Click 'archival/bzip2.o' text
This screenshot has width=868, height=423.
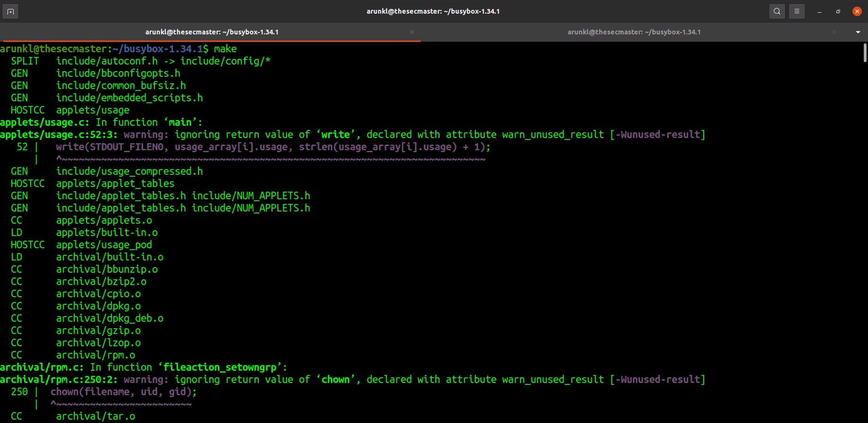101,282
